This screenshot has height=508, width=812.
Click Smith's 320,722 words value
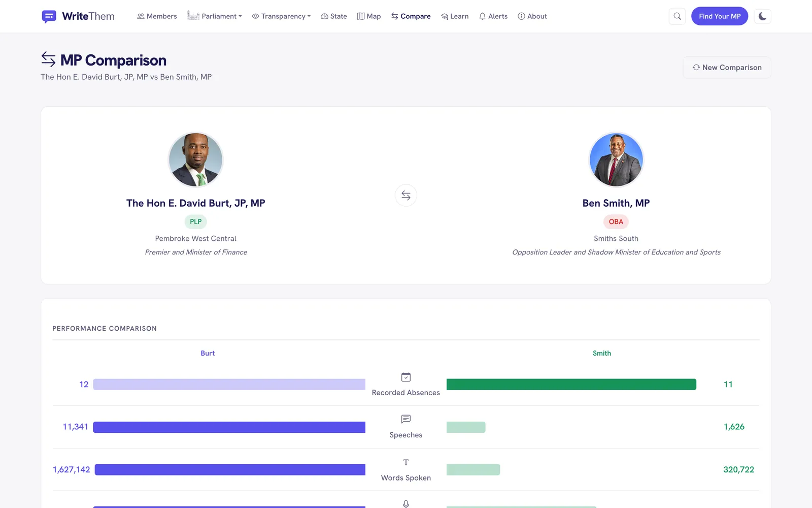click(739, 469)
